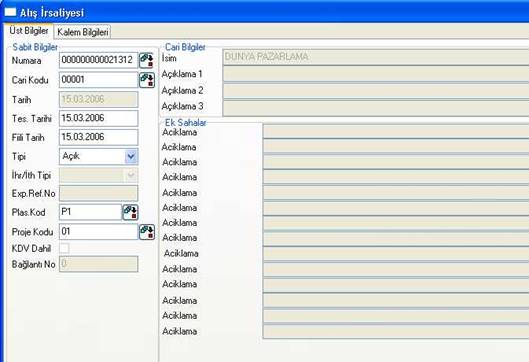
Task: Click the first Aciklama field in Ek Sahalar
Action: tap(396, 131)
